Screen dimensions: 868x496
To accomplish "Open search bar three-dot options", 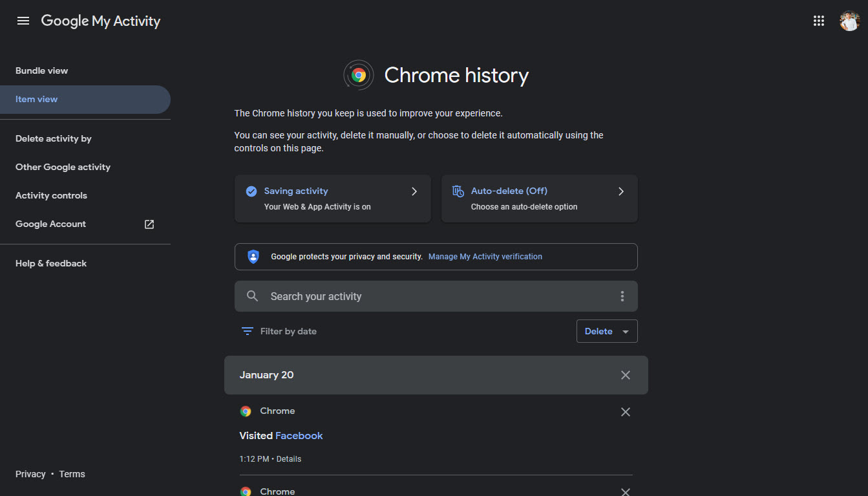I will [622, 296].
